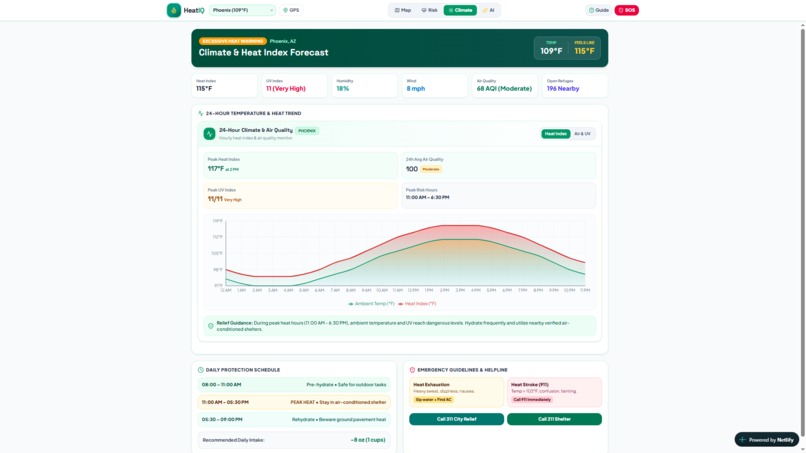
Task: Click the Heat Index (°F) legend entry
Action: pyautogui.click(x=417, y=304)
